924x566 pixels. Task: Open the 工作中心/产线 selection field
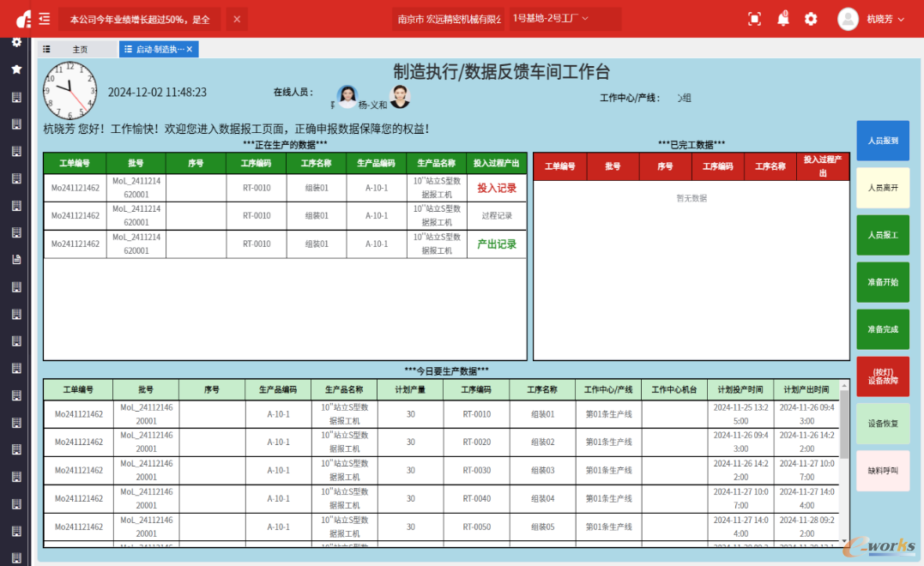click(x=684, y=97)
